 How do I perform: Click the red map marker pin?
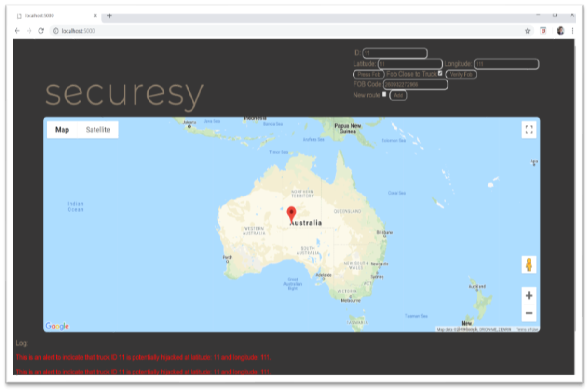point(292,214)
